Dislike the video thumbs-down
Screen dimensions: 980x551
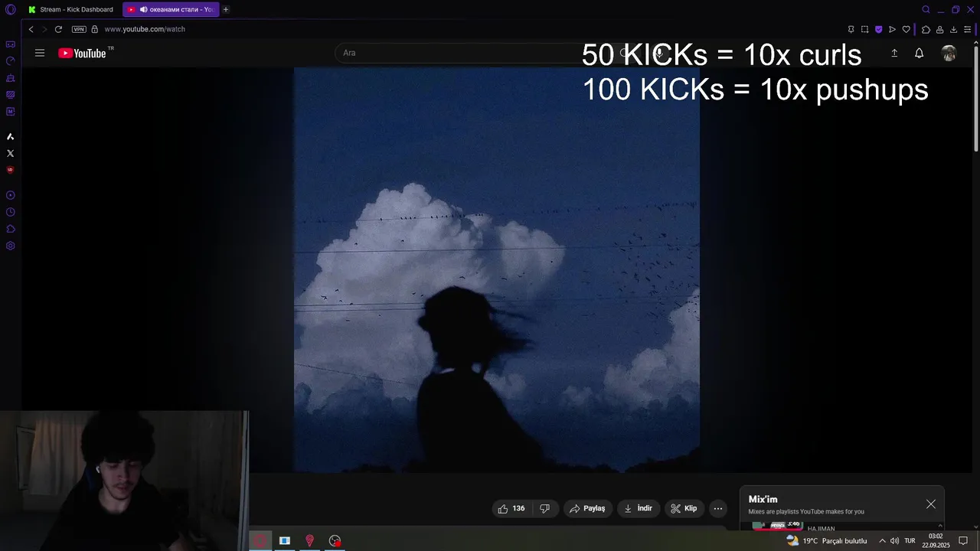[545, 508]
